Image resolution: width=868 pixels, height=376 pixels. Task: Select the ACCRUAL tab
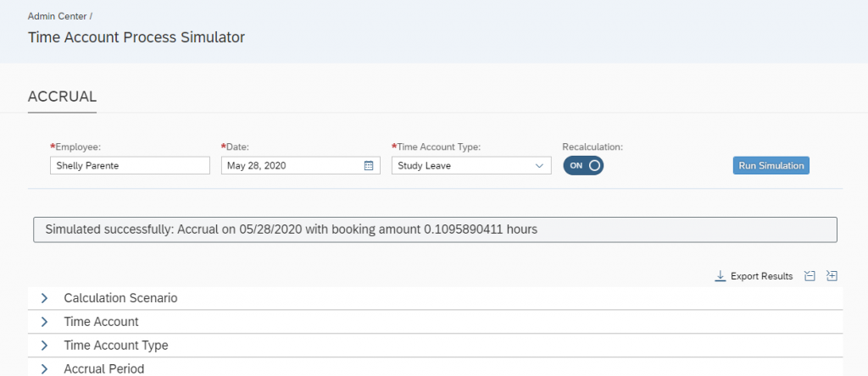pos(62,97)
